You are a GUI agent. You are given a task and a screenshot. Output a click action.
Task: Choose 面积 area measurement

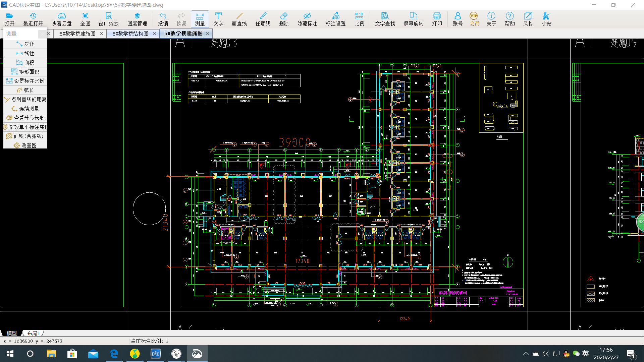pyautogui.click(x=25, y=62)
